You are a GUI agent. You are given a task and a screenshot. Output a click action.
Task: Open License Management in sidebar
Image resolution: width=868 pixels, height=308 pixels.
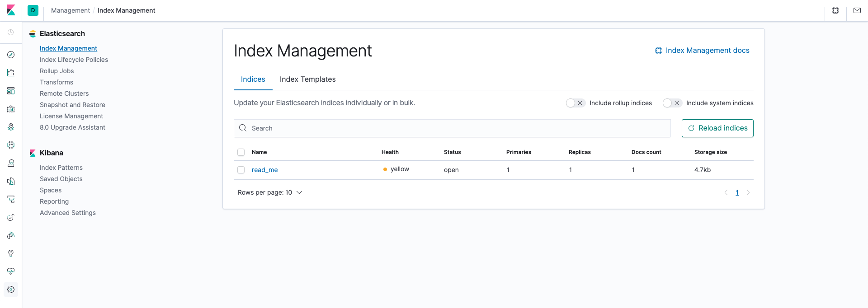point(71,116)
